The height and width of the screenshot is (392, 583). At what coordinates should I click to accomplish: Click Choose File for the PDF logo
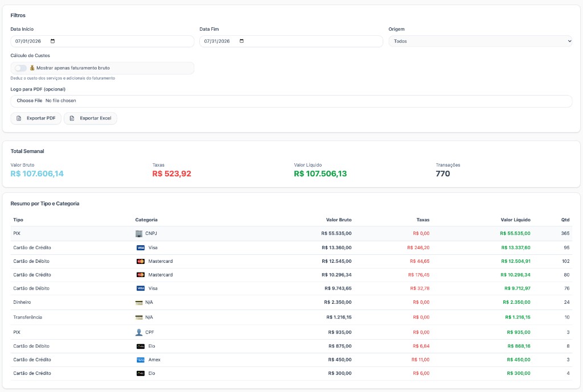tap(30, 101)
